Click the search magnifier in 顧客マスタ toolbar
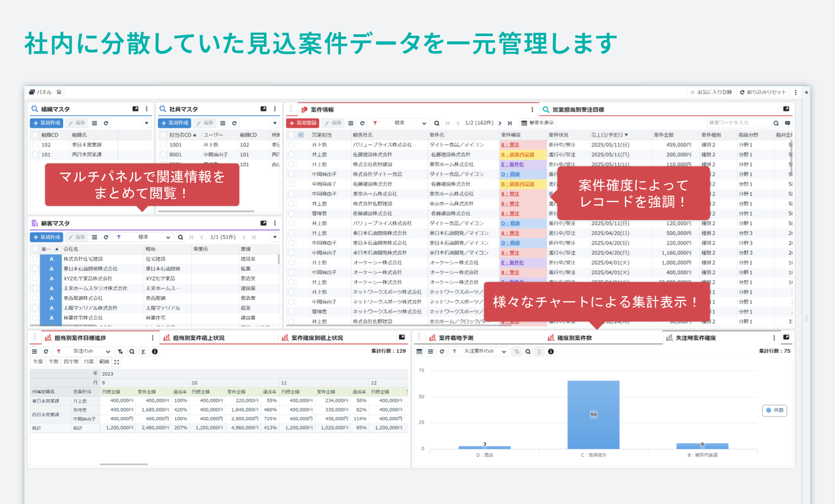835x504 pixels. [x=180, y=237]
